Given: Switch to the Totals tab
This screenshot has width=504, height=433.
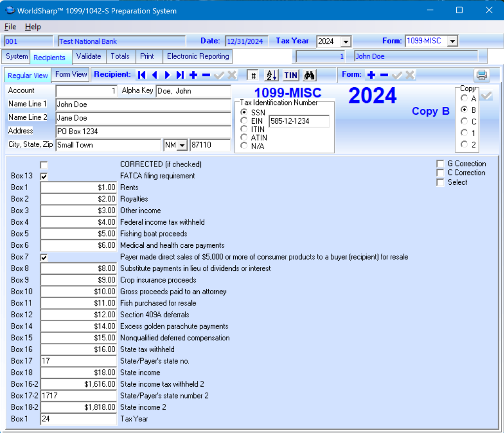Looking at the screenshot, I should tap(120, 56).
